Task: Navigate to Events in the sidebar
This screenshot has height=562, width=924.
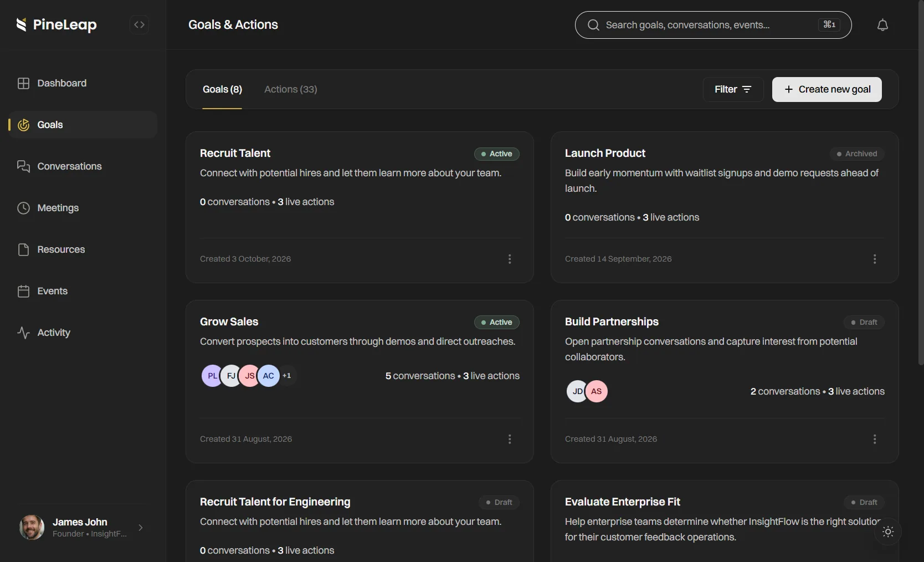Action: coord(83,291)
